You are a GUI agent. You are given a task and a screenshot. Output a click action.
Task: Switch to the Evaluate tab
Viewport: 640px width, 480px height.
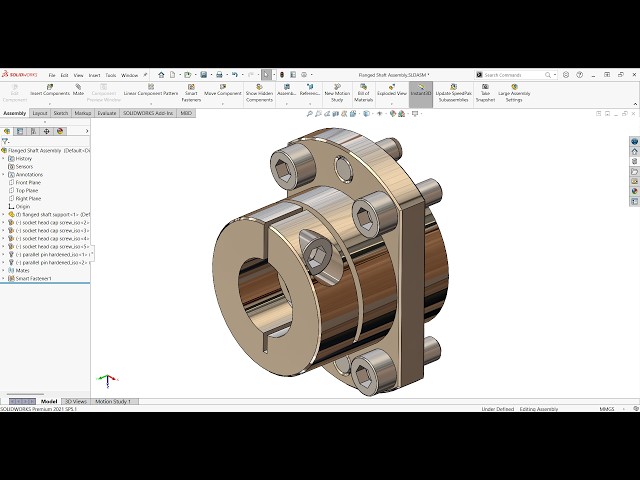point(107,113)
